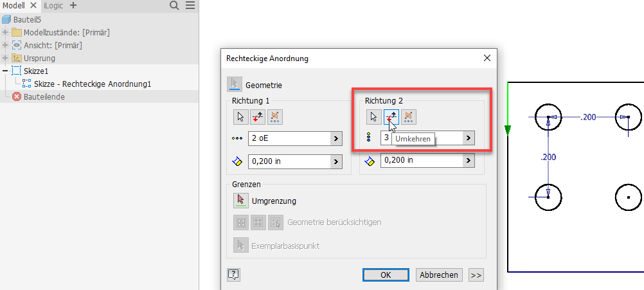Open the dialog help icon

[x=234, y=275]
